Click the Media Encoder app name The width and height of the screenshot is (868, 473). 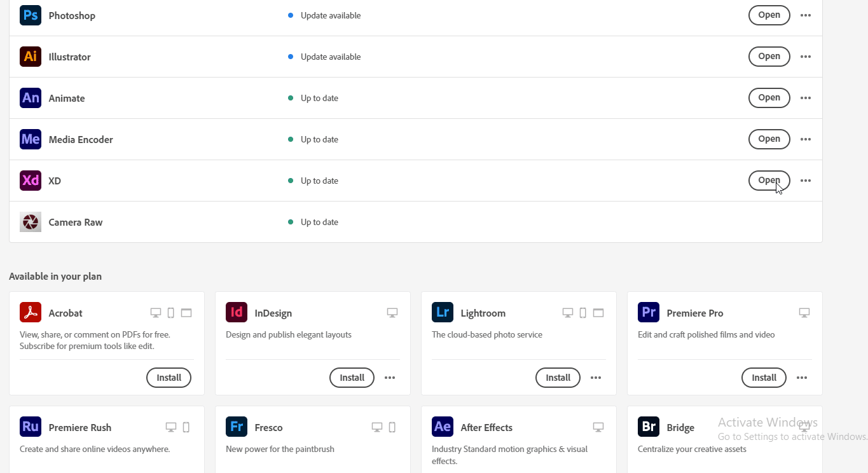tap(81, 140)
